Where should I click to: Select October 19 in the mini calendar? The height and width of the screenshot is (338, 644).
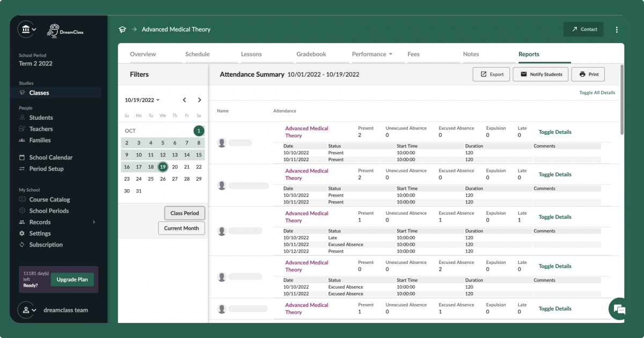pos(163,167)
